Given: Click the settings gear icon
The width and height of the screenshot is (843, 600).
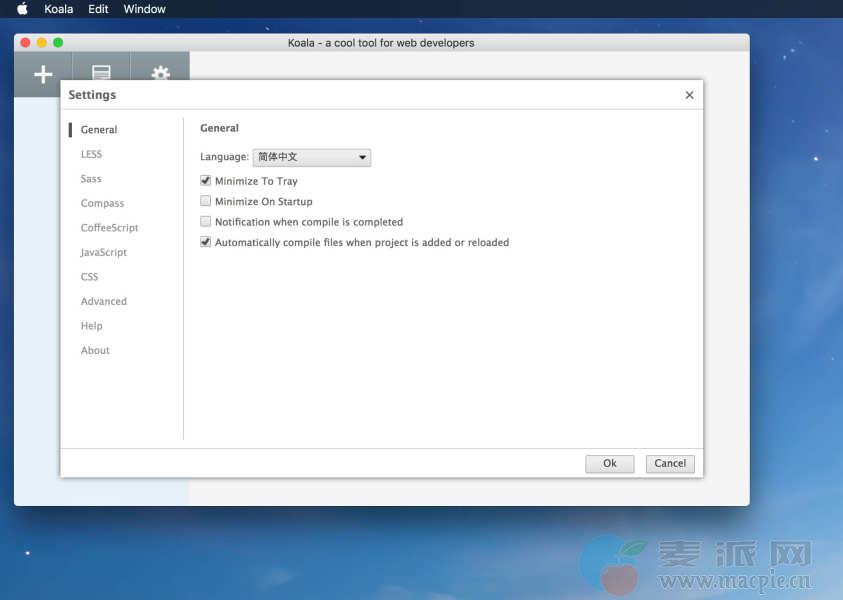Looking at the screenshot, I should click(160, 73).
